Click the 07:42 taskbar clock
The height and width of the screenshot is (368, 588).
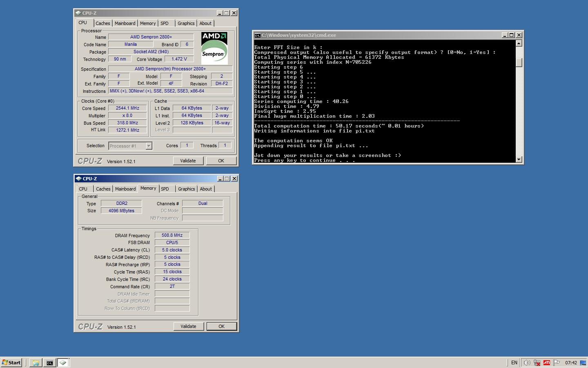coord(571,363)
